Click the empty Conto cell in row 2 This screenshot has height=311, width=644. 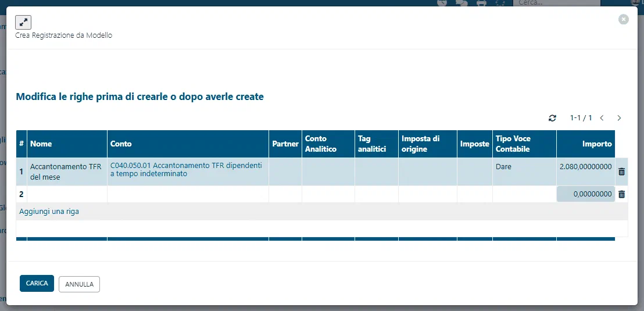(188, 194)
